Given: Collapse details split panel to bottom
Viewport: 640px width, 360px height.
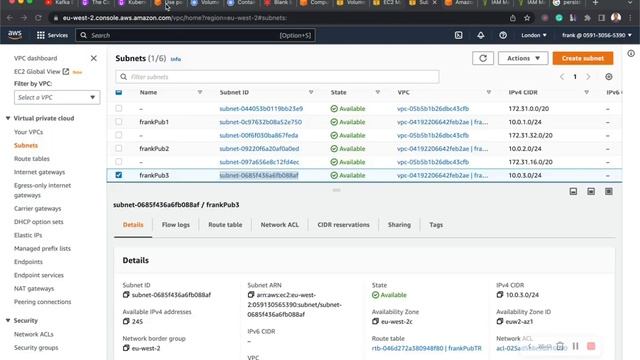Looking at the screenshot, I should coord(573,191).
